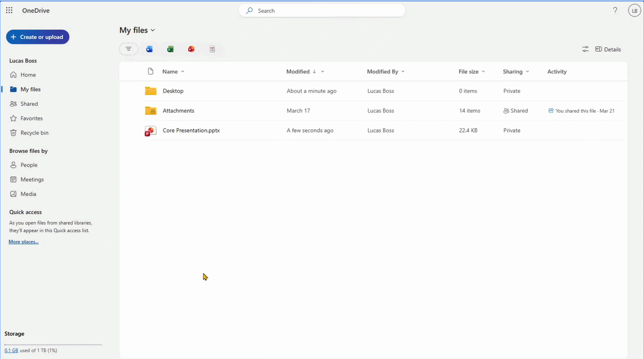The image size is (644, 359).
Task: Open Favorites in sidebar
Action: [x=26, y=119]
